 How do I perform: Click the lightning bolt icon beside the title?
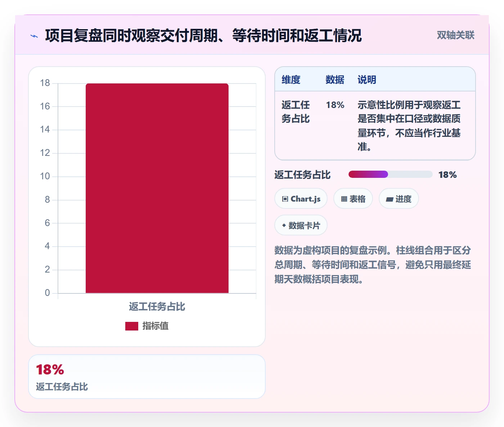(34, 36)
